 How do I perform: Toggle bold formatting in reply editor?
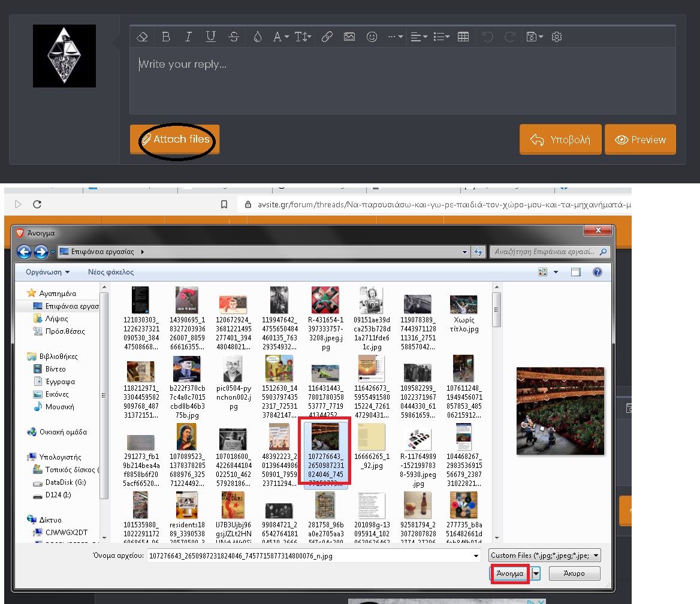[x=166, y=37]
